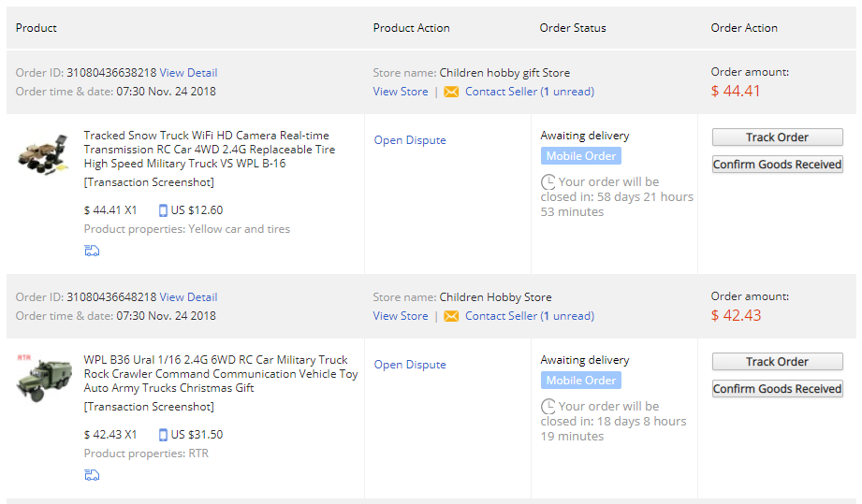Click clock icon in first order status

548,182
